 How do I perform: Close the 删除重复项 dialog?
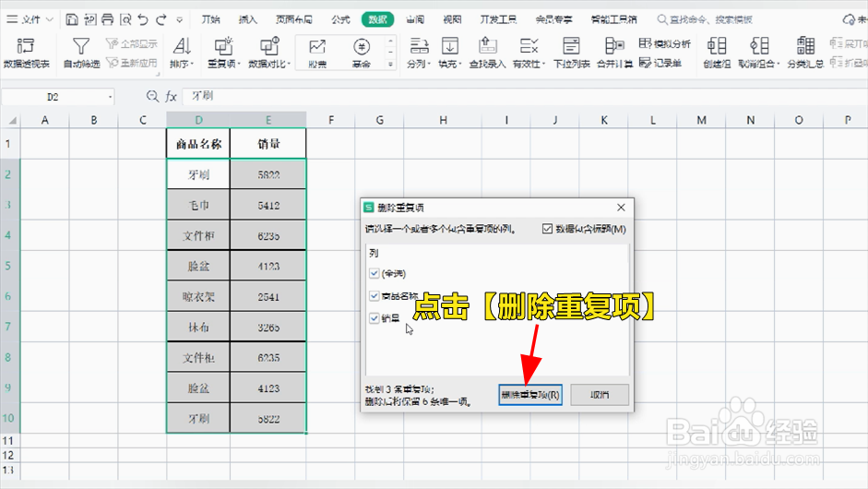click(621, 207)
